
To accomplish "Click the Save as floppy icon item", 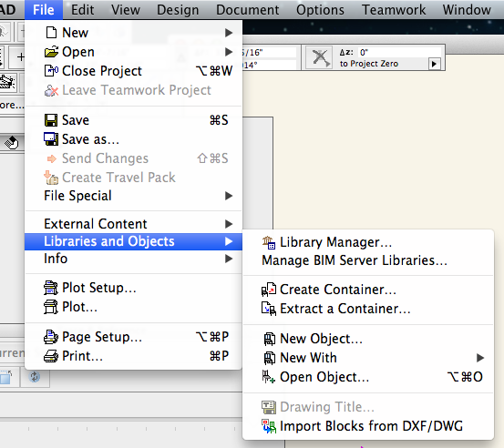I will [133, 139].
